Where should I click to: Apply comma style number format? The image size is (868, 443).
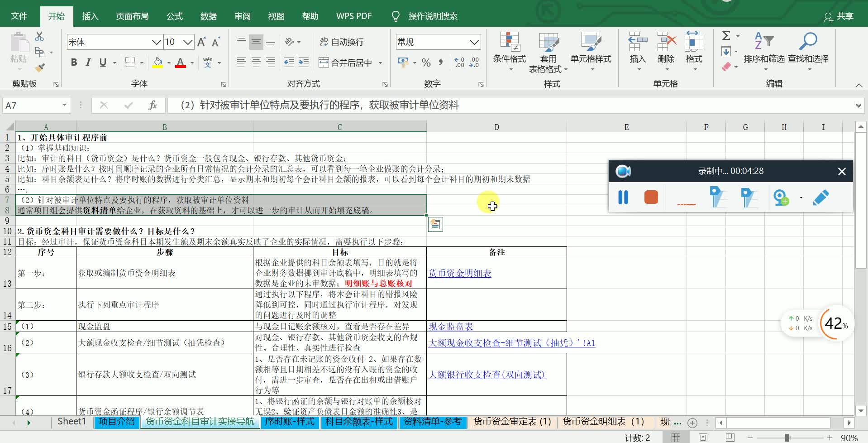(x=440, y=63)
